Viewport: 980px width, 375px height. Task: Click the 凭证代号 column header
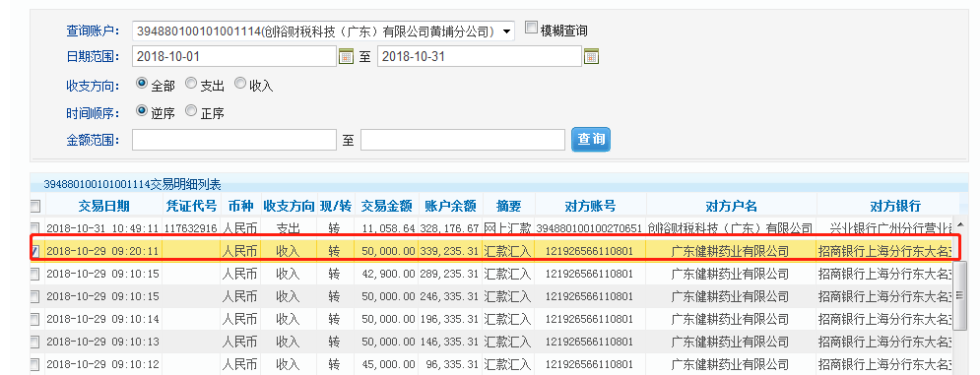pyautogui.click(x=191, y=206)
